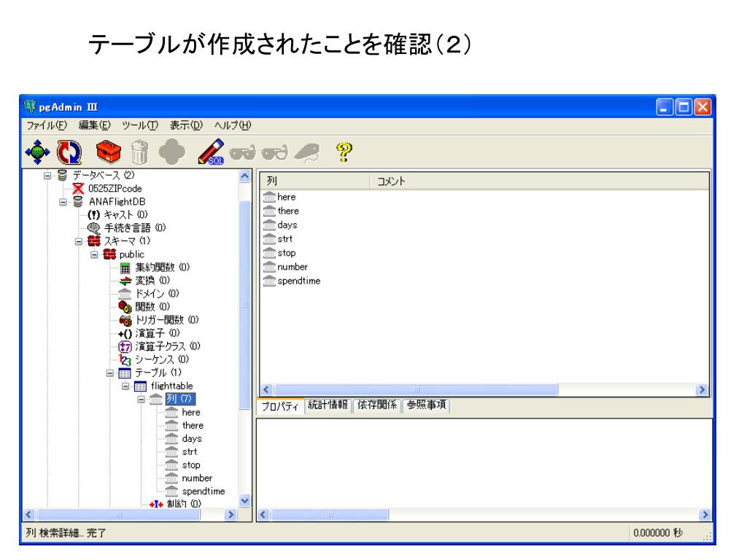Click the 列 column header
The image size is (747, 560).
(x=315, y=181)
